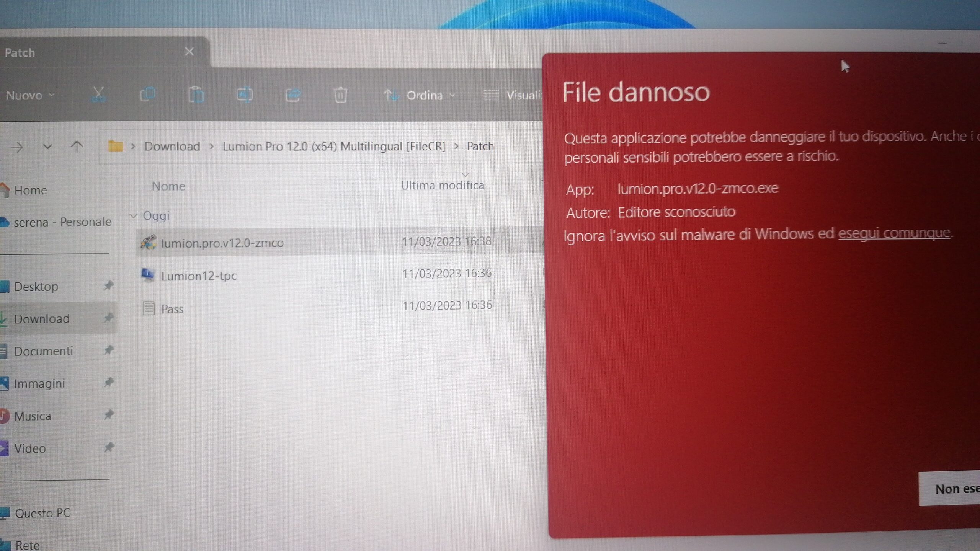This screenshot has width=980, height=551.
Task: Click the Pass document icon
Action: click(x=149, y=308)
